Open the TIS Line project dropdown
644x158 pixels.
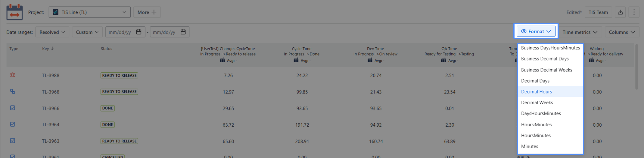coord(89,12)
